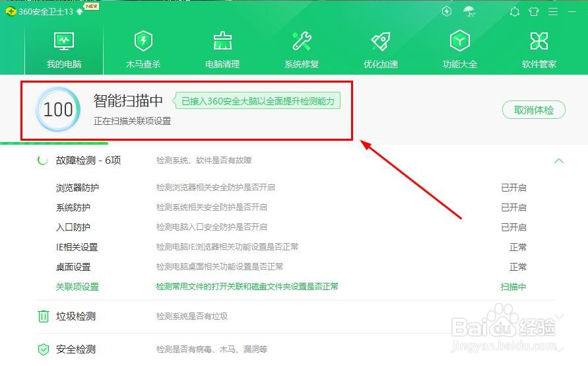588x366 pixels.
Task: Open the hexagon lightning icon in title bar
Action: click(x=447, y=12)
